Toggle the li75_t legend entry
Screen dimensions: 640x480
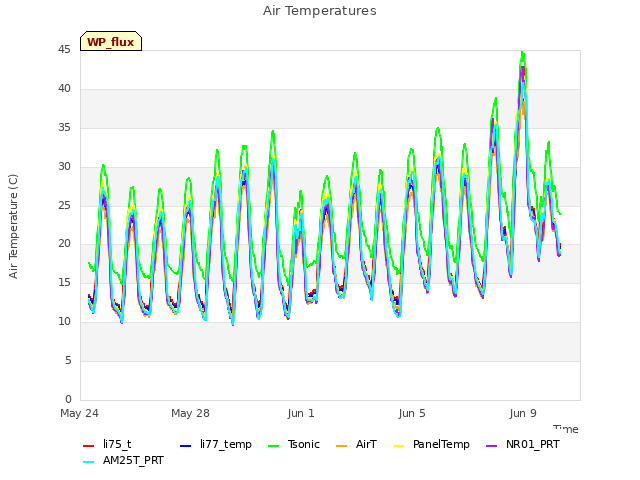(x=107, y=444)
